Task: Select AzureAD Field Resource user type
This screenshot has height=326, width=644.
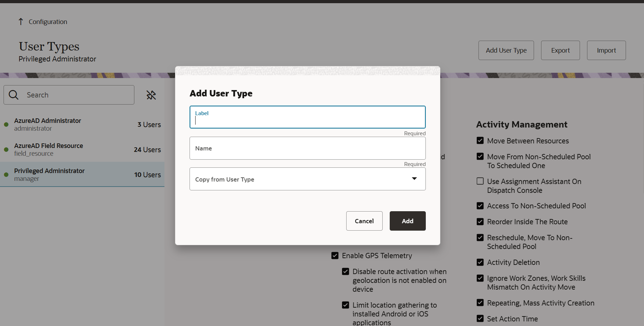Action: click(x=82, y=149)
